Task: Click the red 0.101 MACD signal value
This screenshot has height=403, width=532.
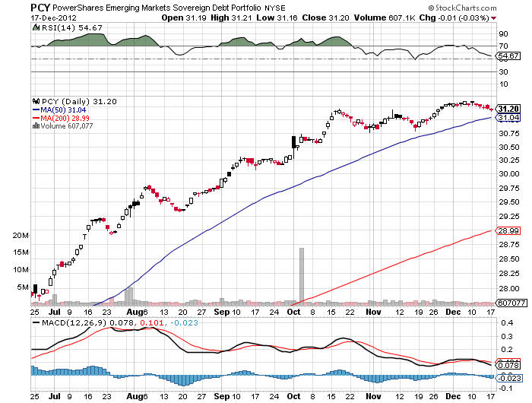Action: (x=151, y=322)
